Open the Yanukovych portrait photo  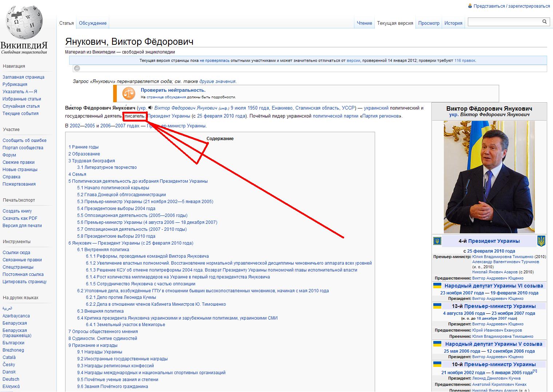tap(489, 177)
